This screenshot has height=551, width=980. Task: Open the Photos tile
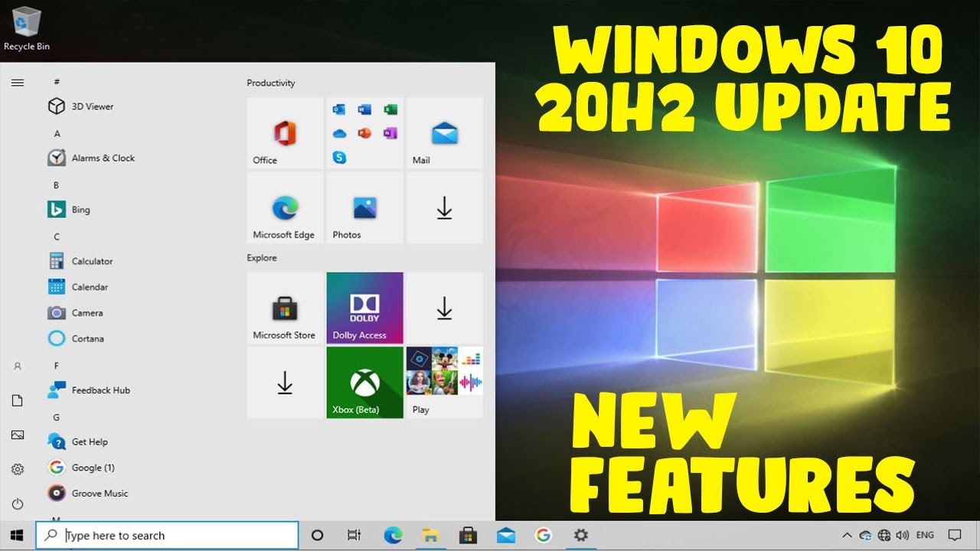(x=365, y=207)
